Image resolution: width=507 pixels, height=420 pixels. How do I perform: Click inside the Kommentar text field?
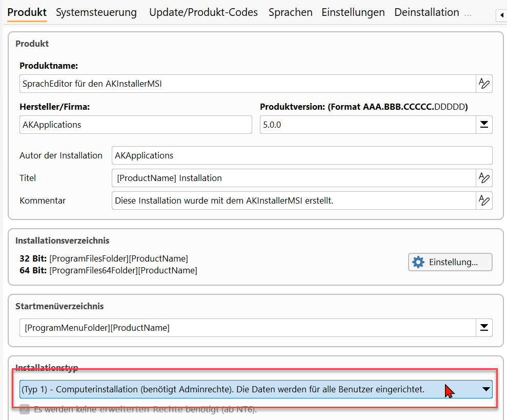[x=292, y=201]
